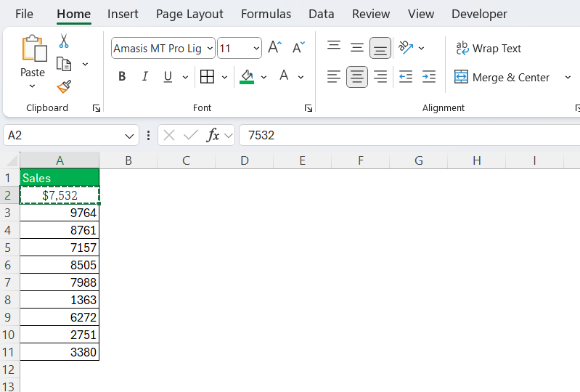Switch to the Page Layout tab
This screenshot has width=580, height=392.
coord(189,14)
